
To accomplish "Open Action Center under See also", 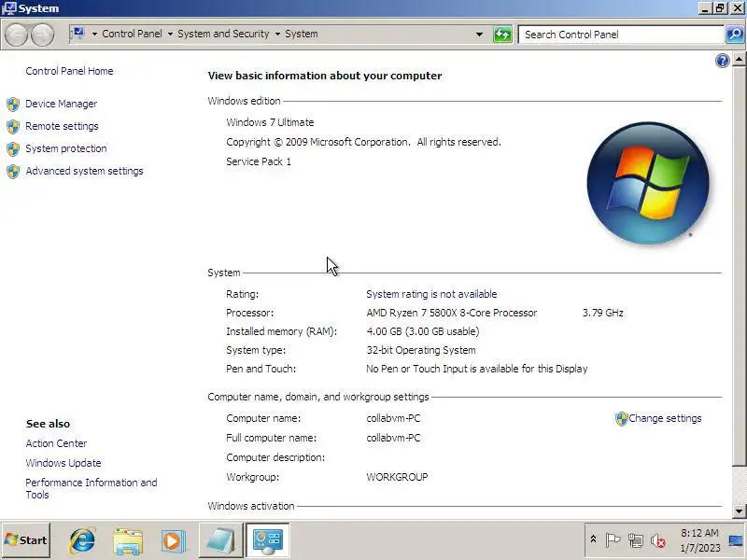I will click(x=56, y=443).
